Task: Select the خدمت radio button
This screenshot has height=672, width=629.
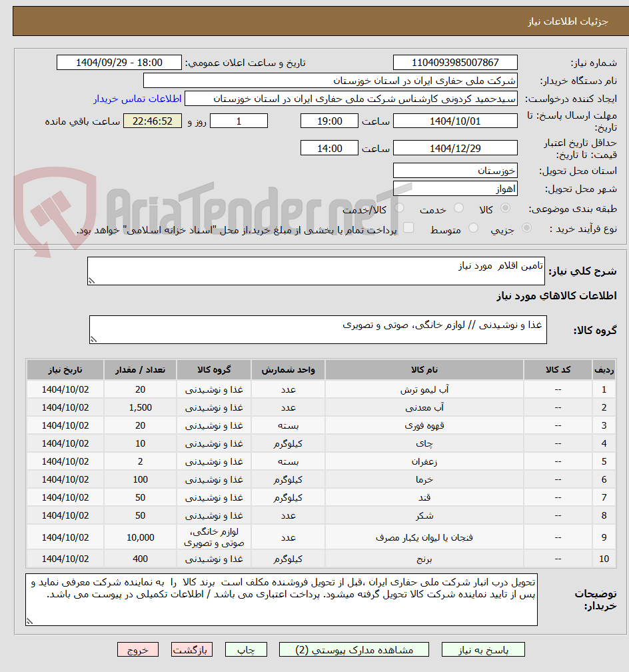Action: (459, 208)
